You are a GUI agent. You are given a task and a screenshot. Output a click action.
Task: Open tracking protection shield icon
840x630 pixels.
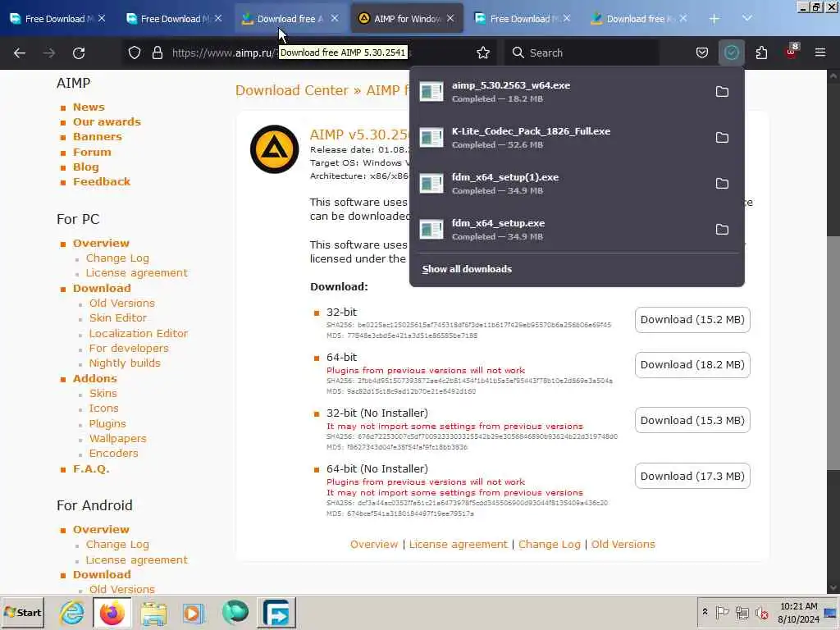coord(135,52)
